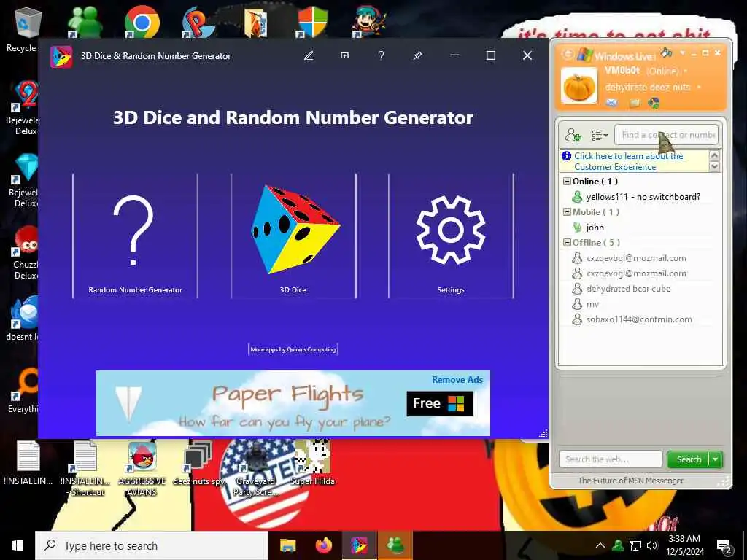The height and width of the screenshot is (560, 747).
Task: Click the back arrow icon in Messenger header
Action: point(568,54)
